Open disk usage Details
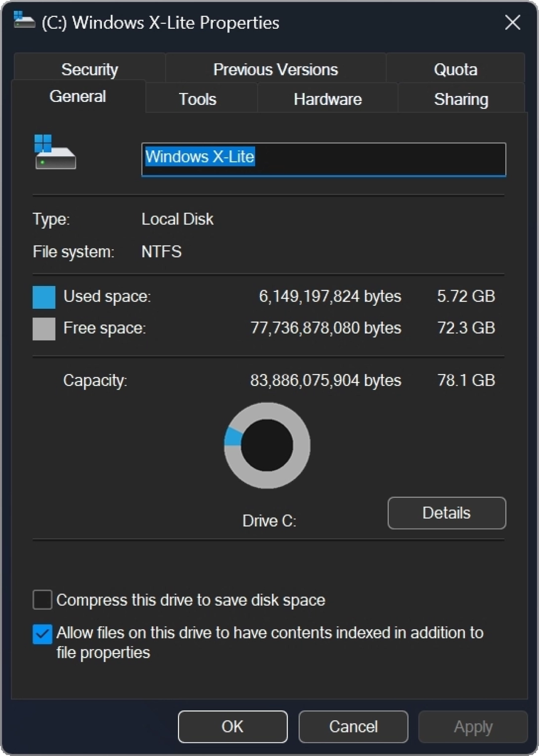This screenshot has height=756, width=539. coord(447,513)
